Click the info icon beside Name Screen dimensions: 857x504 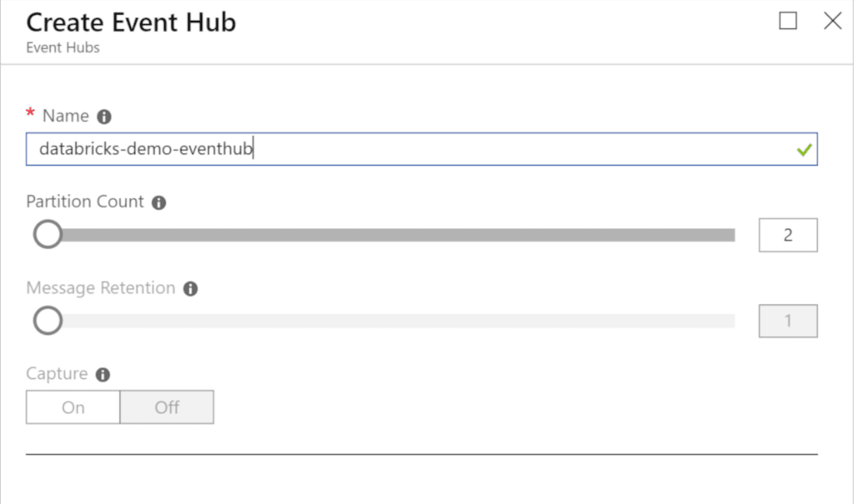[x=104, y=116]
